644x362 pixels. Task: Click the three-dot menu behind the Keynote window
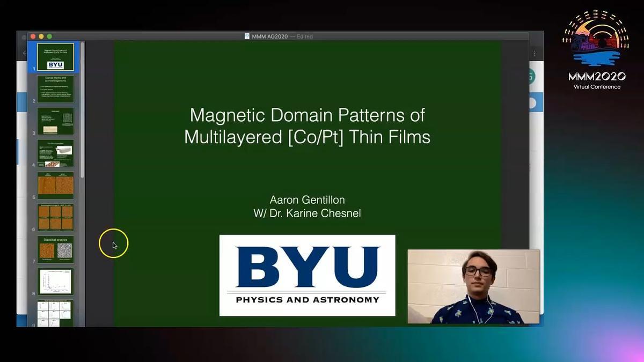[x=535, y=54]
